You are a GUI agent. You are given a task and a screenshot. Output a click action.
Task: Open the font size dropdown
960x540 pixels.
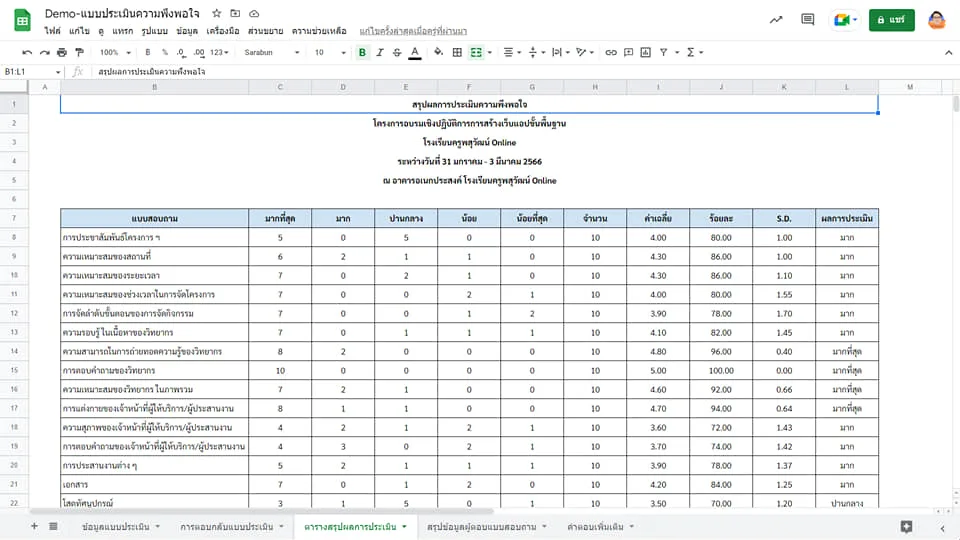330,53
